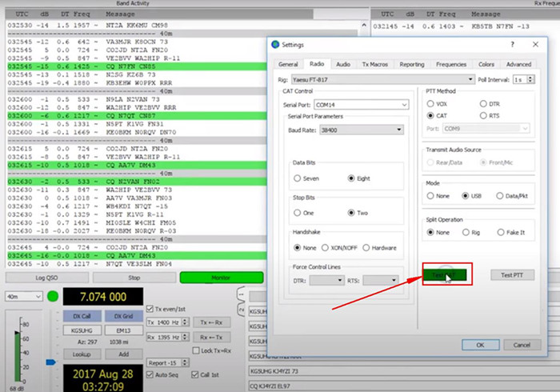Toggle the Tx even/1st checkbox
Viewport: 560px width, 392px height.
click(150, 309)
